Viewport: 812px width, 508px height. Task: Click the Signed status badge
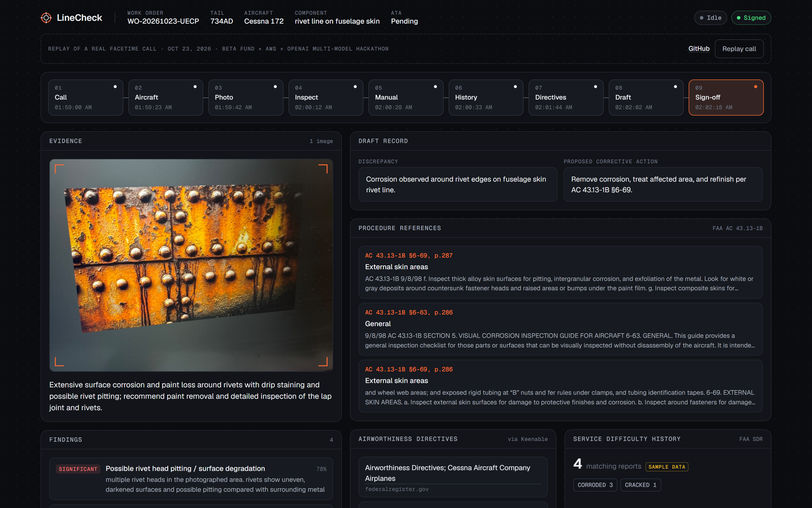tap(751, 18)
